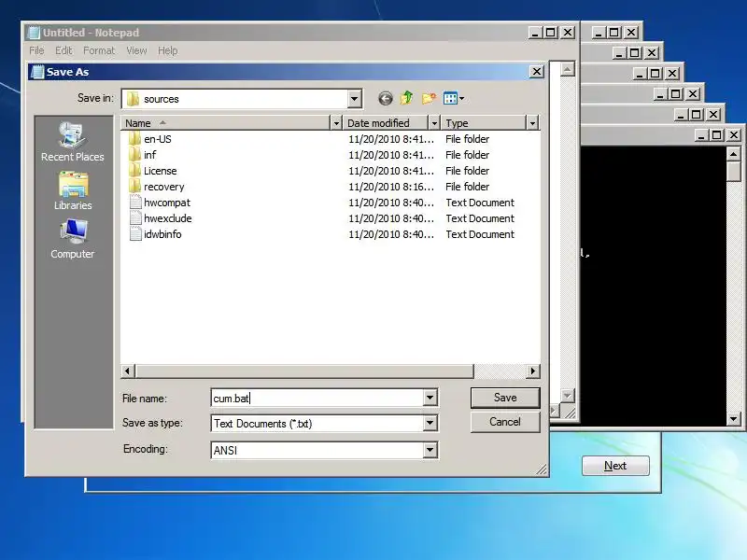Screen dimensions: 747x560
Task: Expand the Save as type dropdown
Action: 430,423
